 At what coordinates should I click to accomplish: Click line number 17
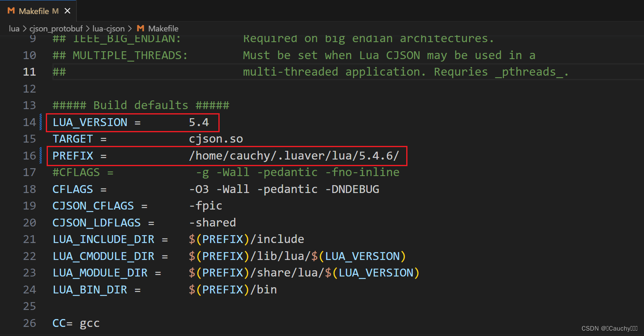tap(29, 172)
